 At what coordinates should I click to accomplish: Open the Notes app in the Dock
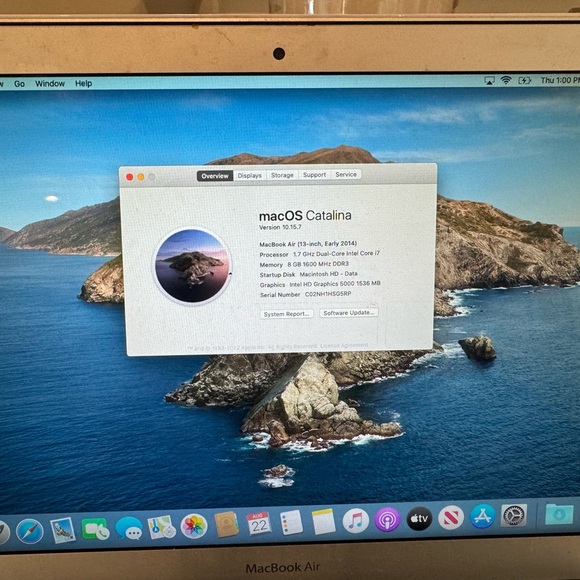tap(323, 522)
